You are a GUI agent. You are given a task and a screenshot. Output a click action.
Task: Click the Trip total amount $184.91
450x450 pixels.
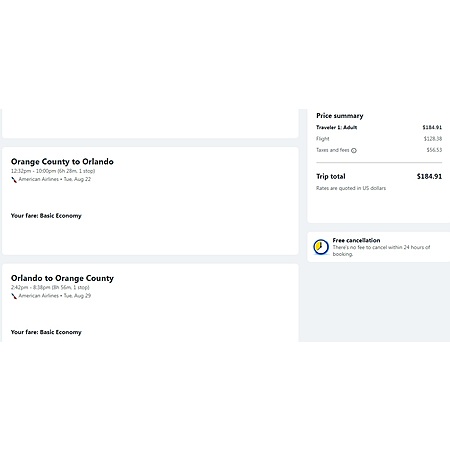429,176
